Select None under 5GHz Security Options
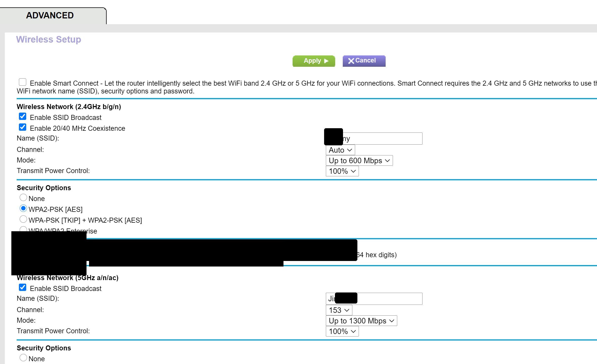 [x=23, y=358]
